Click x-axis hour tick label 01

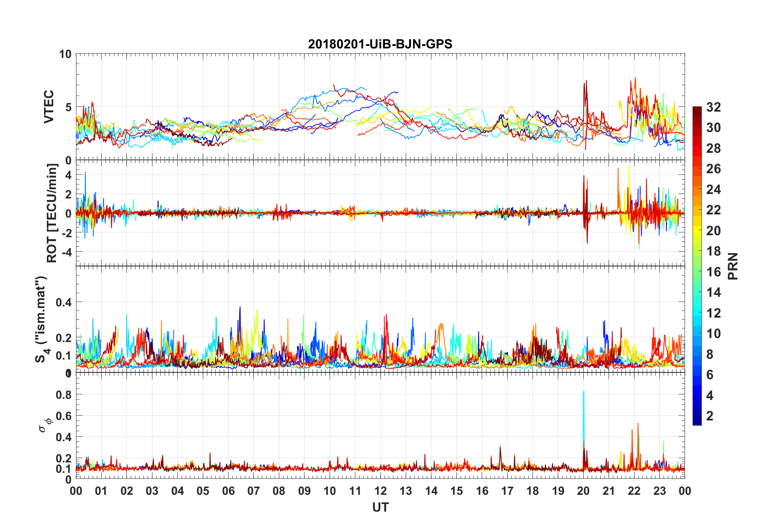coord(101,491)
